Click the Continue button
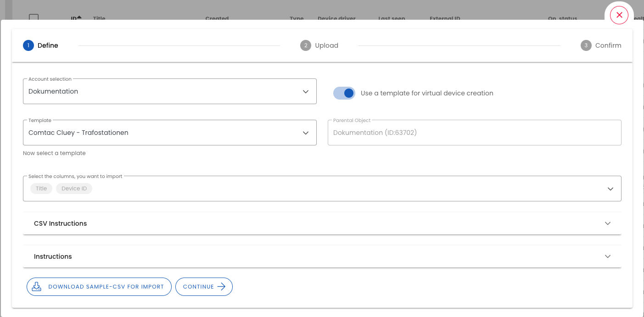The width and height of the screenshot is (644, 317). pos(204,286)
